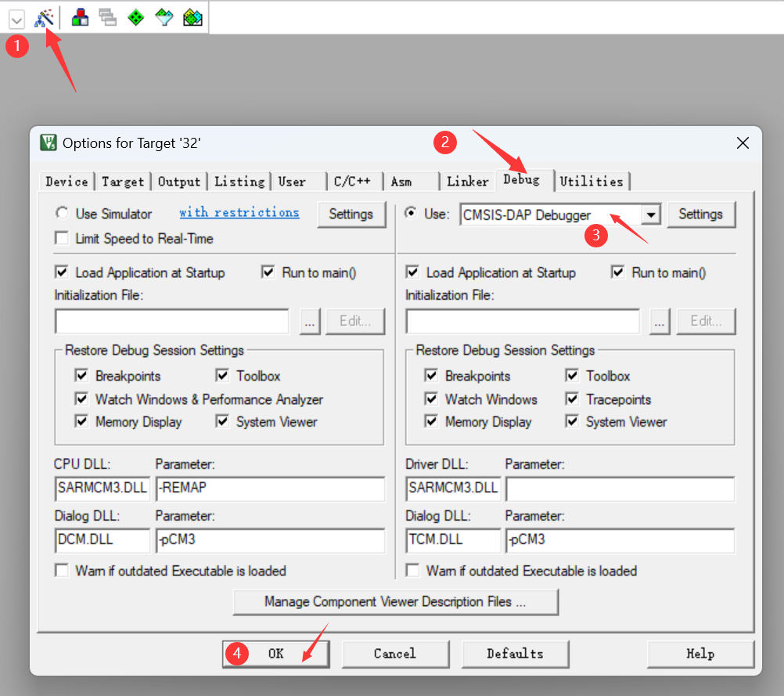Toggle simulator Load Application at Startup
This screenshot has width=784, height=696.
62,272
